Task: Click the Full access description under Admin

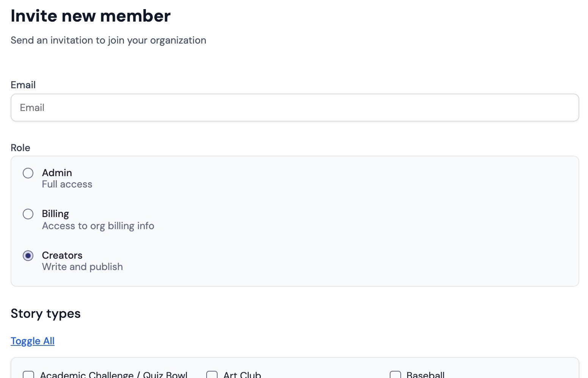Action: 67,184
